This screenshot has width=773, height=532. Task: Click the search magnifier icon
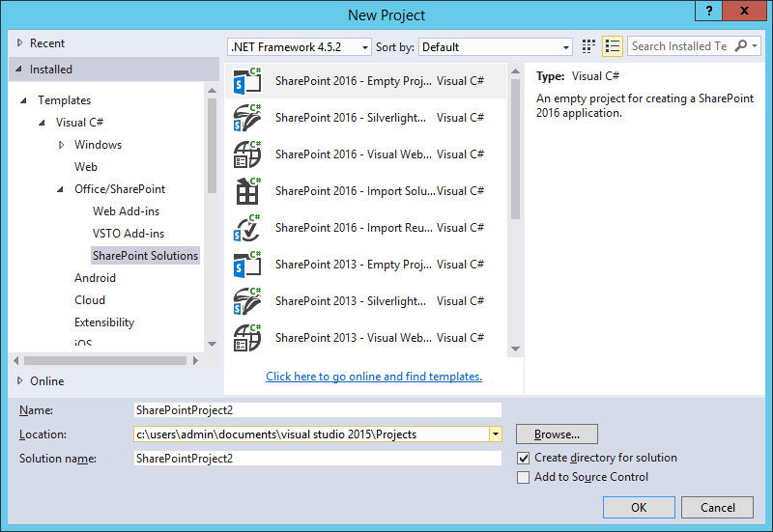click(740, 45)
